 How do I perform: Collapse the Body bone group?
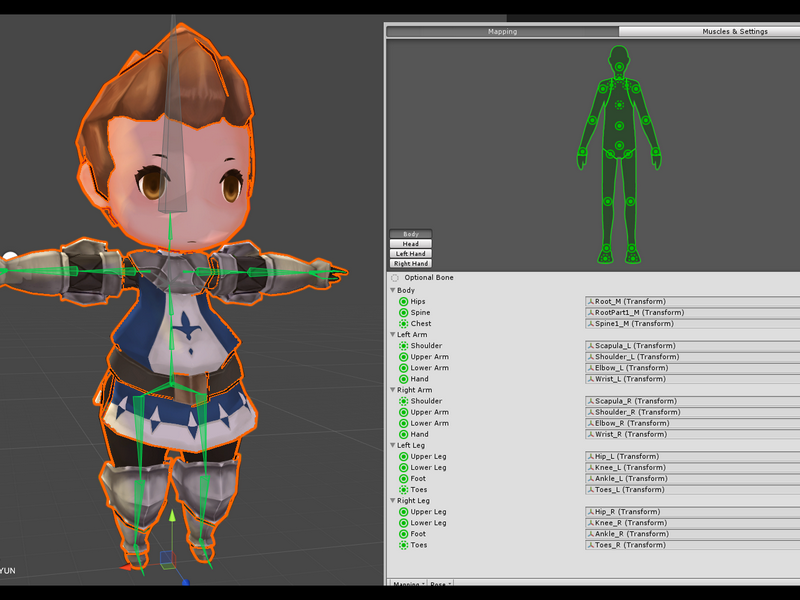[x=393, y=290]
